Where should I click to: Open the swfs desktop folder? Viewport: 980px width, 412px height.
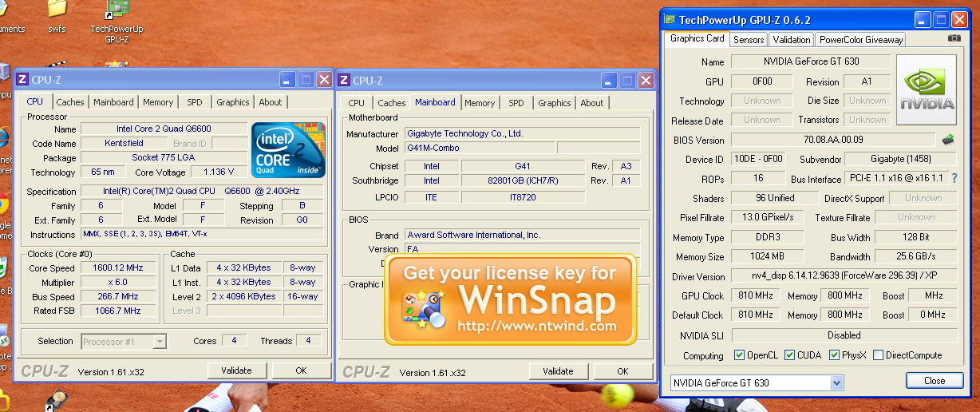pyautogui.click(x=57, y=16)
